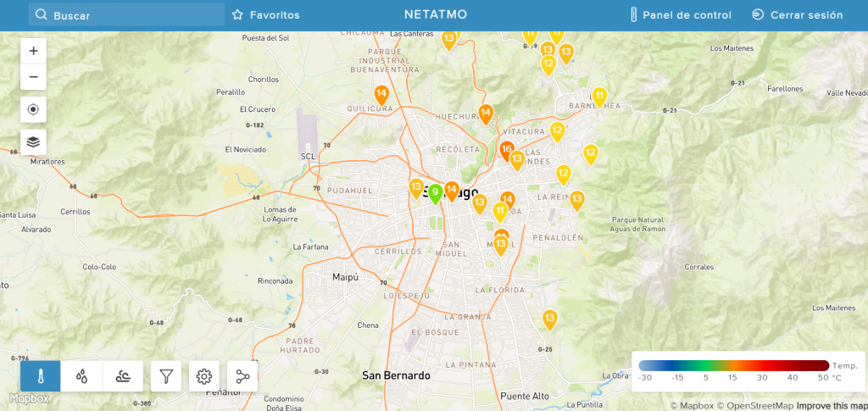This screenshot has width=868, height=411.
Task: Center map on my location
Action: (33, 109)
